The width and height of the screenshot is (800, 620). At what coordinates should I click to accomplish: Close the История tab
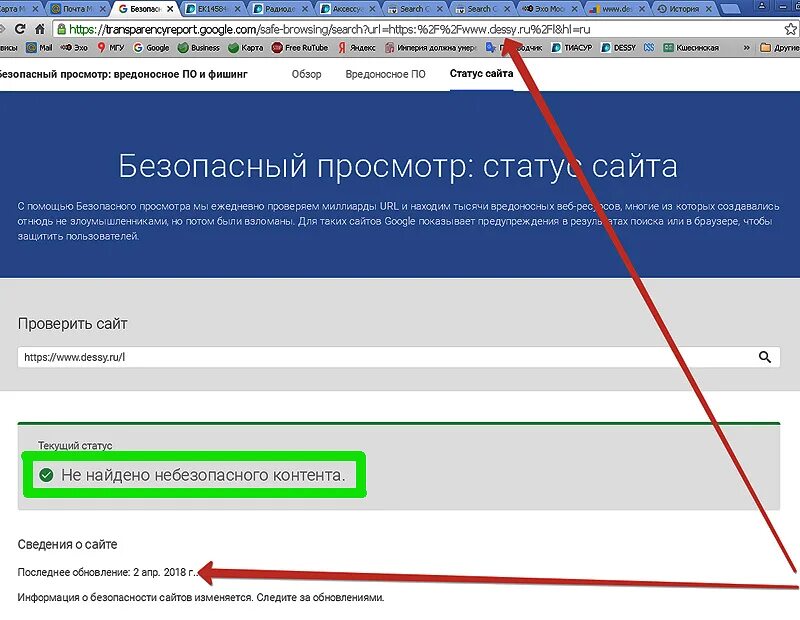(x=709, y=9)
